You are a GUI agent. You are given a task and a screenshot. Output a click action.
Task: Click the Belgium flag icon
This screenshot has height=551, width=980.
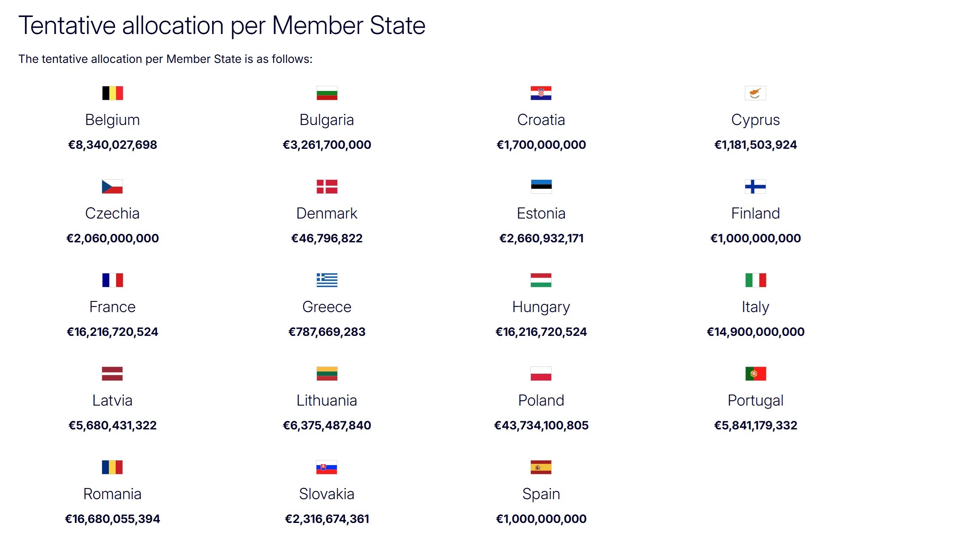(112, 93)
